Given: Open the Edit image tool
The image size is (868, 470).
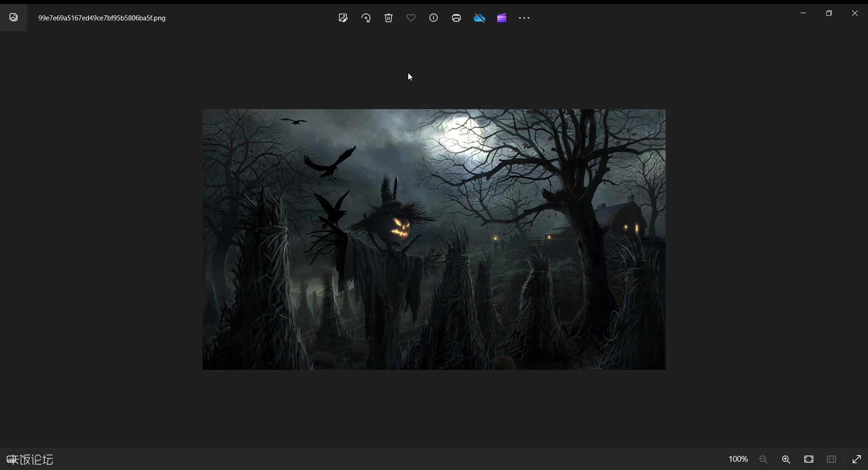Looking at the screenshot, I should tap(343, 18).
